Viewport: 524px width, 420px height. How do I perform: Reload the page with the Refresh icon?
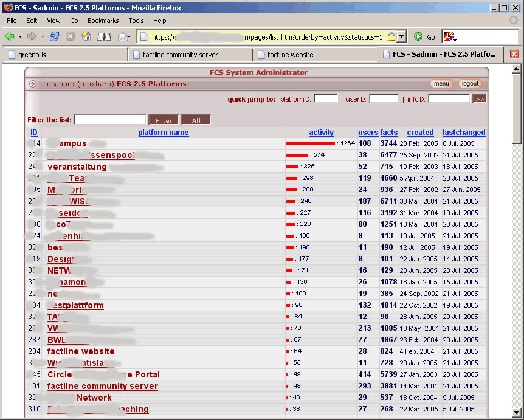55,36
